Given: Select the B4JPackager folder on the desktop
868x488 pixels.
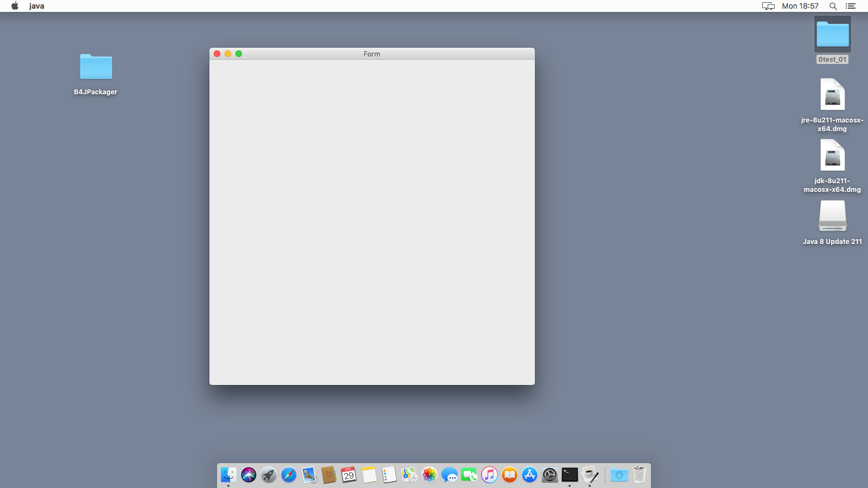Looking at the screenshot, I should [95, 68].
